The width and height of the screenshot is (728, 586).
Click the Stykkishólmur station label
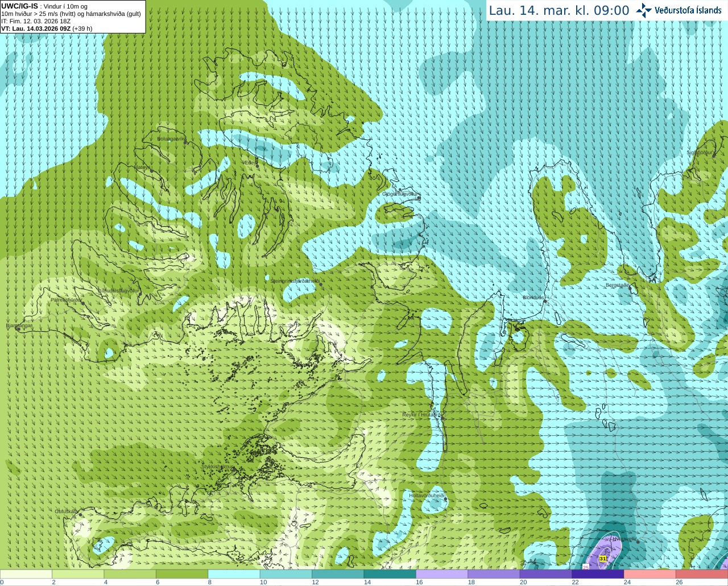(x=217, y=467)
